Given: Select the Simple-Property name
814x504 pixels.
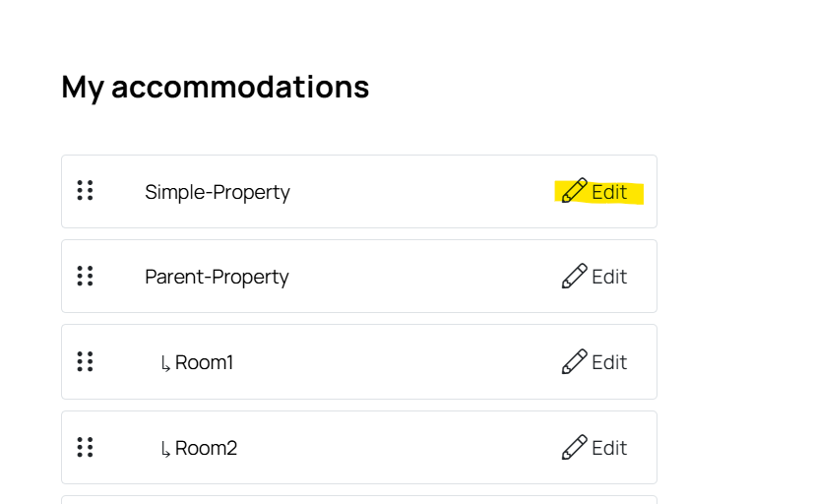Looking at the screenshot, I should (x=218, y=193).
